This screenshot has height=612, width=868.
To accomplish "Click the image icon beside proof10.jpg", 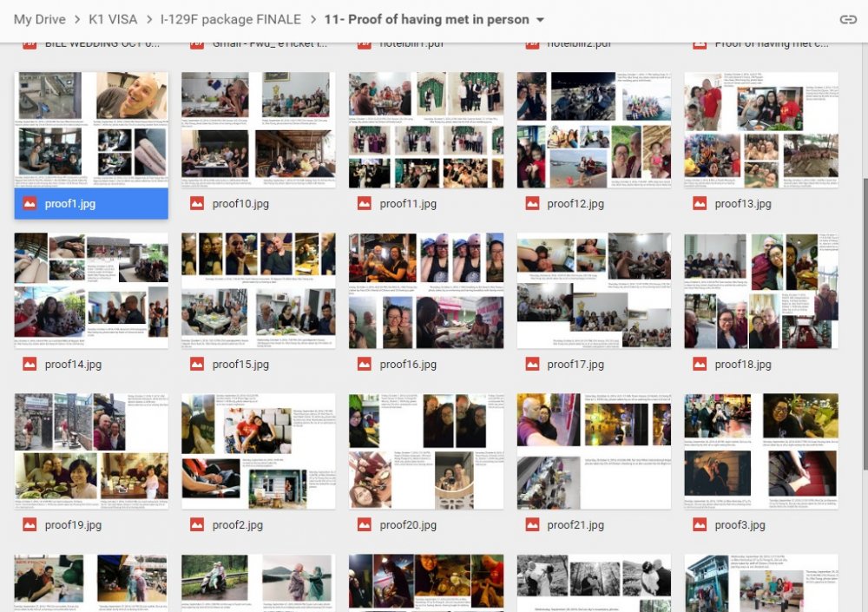I will pyautogui.click(x=197, y=204).
